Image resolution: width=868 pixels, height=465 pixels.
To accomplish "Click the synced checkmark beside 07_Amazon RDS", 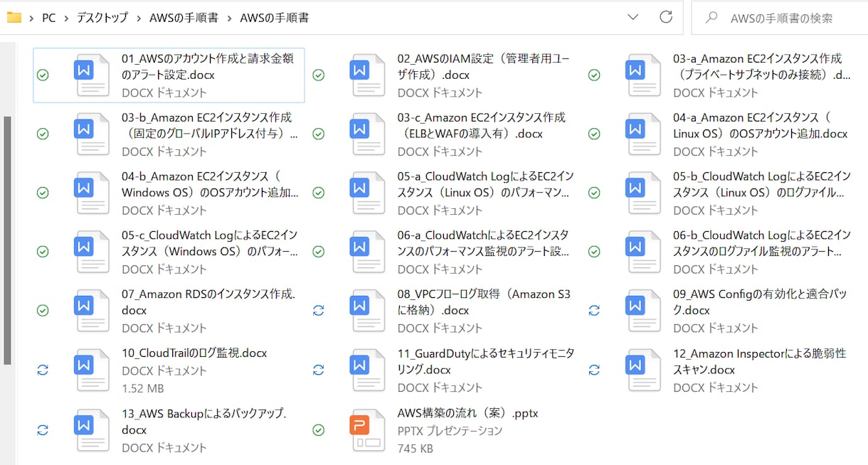I will tap(43, 311).
